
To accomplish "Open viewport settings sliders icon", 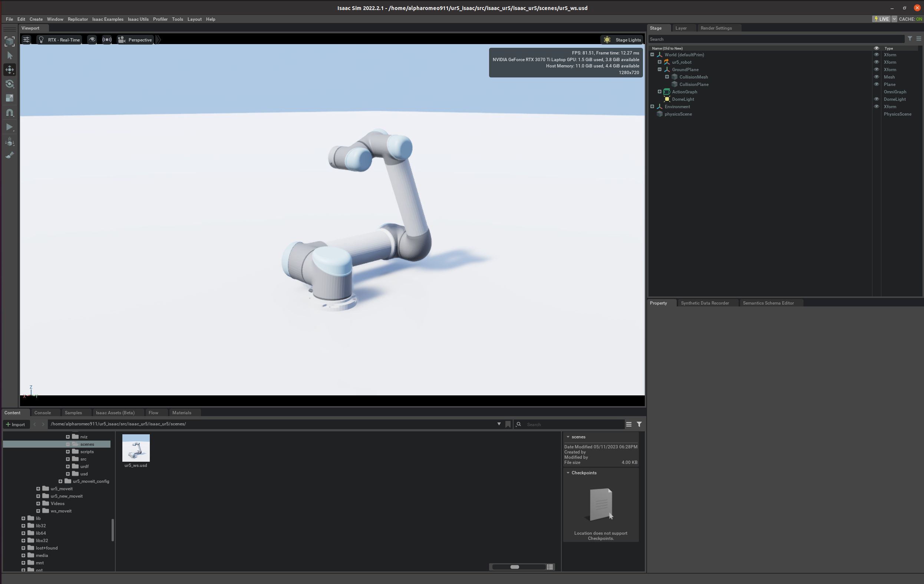I will [x=26, y=40].
